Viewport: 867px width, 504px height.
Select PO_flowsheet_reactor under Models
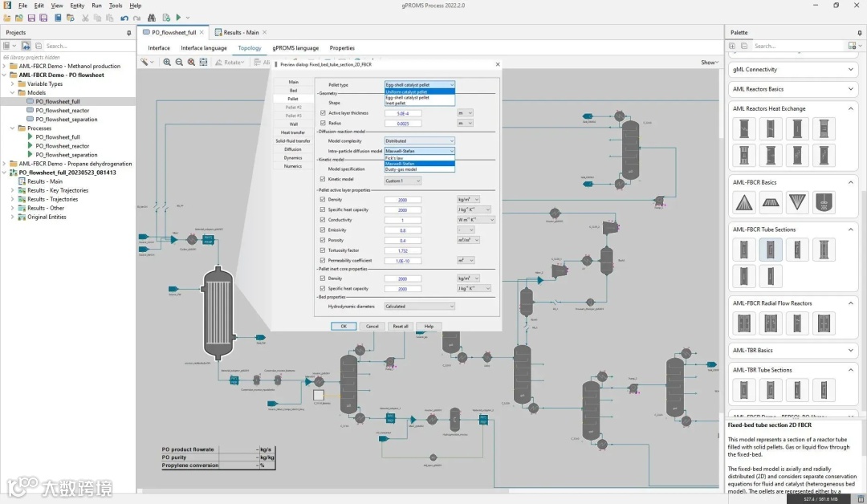(x=62, y=111)
